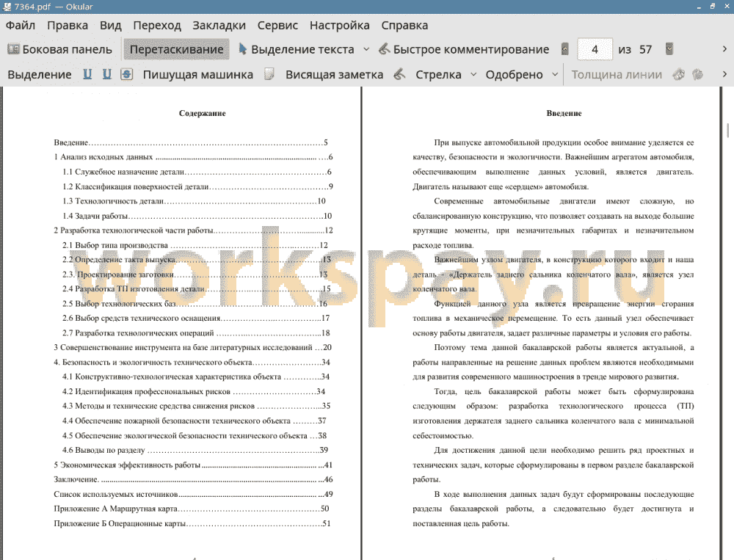Click contents entry '1 Анализ исходных данных'
The image size is (734, 560).
193,157
